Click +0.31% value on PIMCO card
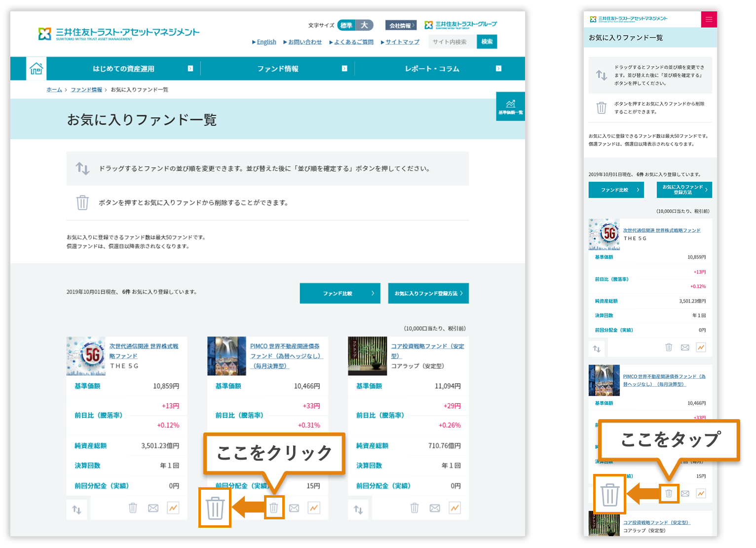The width and height of the screenshot is (756, 548). [x=309, y=425]
